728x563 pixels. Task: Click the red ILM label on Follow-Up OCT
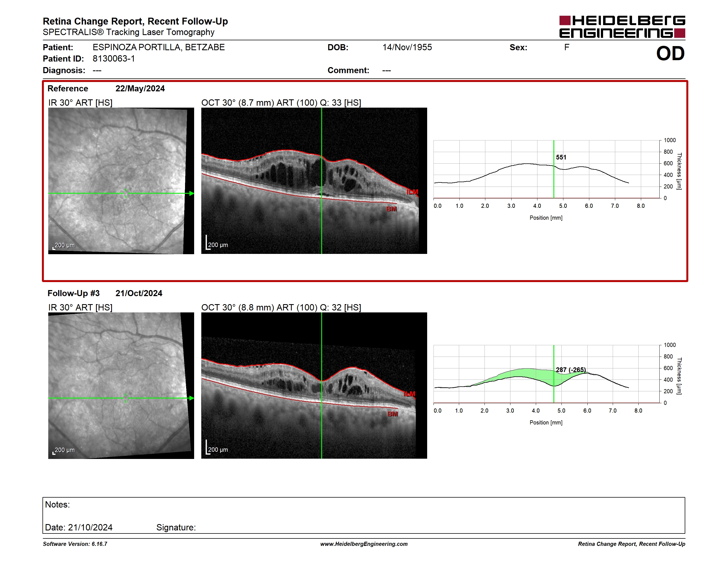409,394
